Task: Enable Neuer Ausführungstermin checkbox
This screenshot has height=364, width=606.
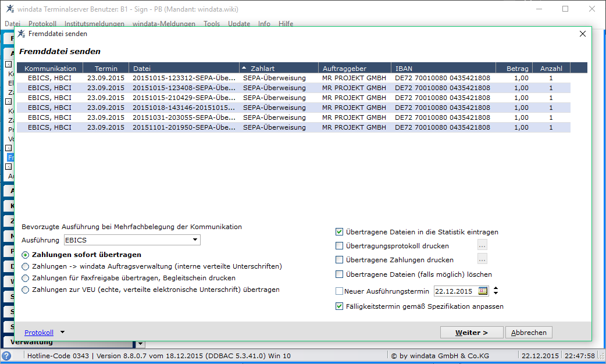Action: 339,291
